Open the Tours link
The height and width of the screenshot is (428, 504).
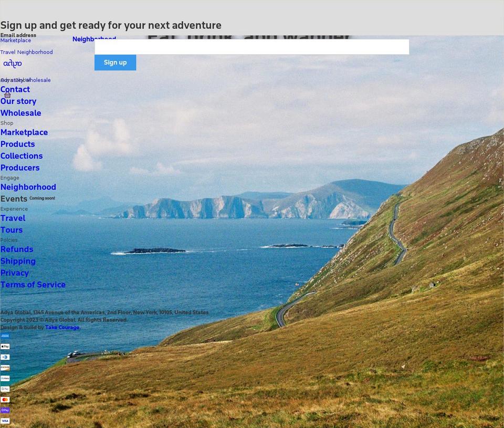12,230
